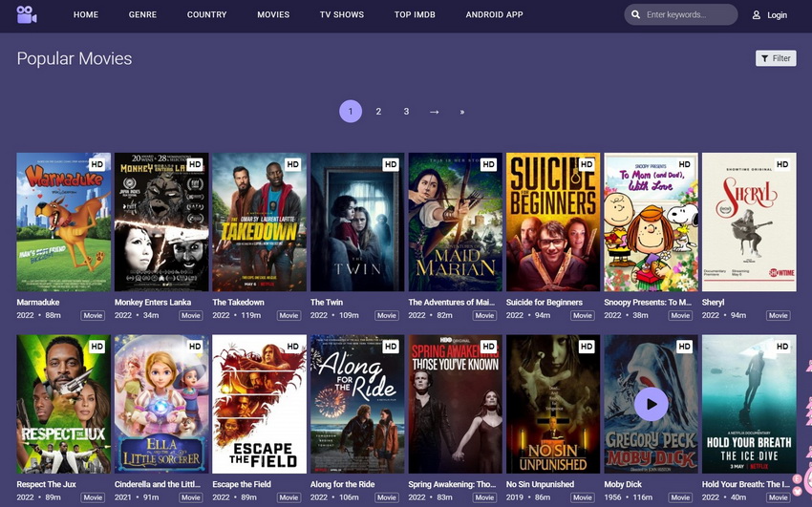Go to next page arrow
812x507 pixels.
pos(434,112)
